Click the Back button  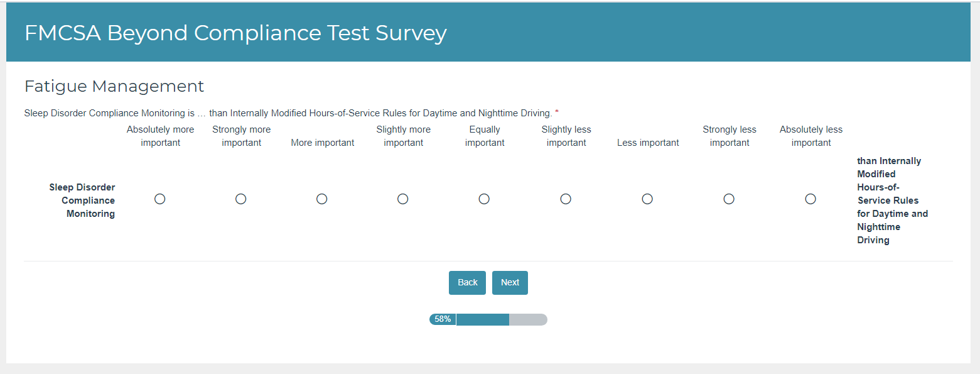(467, 283)
